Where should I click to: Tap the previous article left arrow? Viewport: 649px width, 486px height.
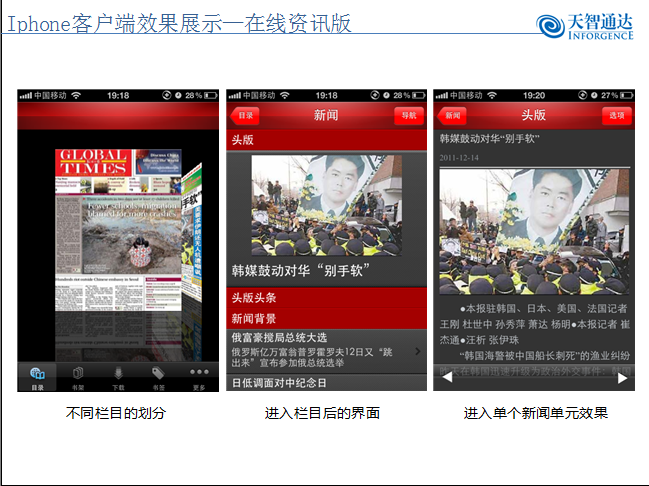(x=447, y=377)
